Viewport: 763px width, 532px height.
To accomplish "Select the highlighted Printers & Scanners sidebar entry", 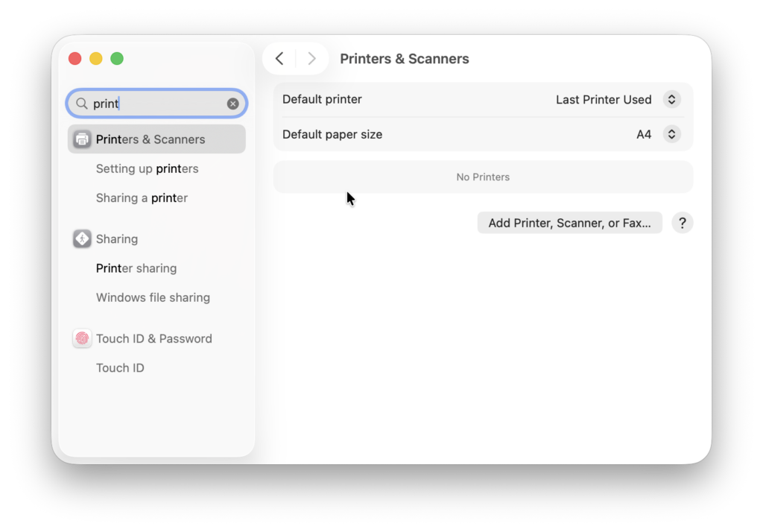I will tap(151, 139).
